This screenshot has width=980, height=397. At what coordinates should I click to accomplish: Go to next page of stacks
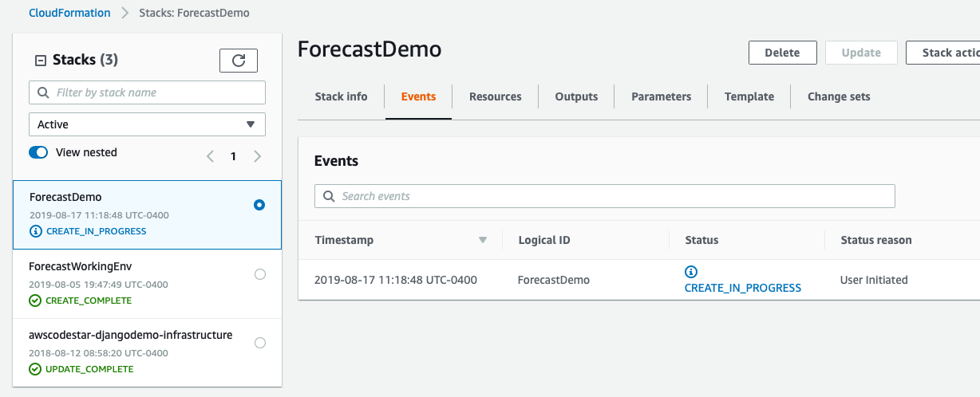257,156
